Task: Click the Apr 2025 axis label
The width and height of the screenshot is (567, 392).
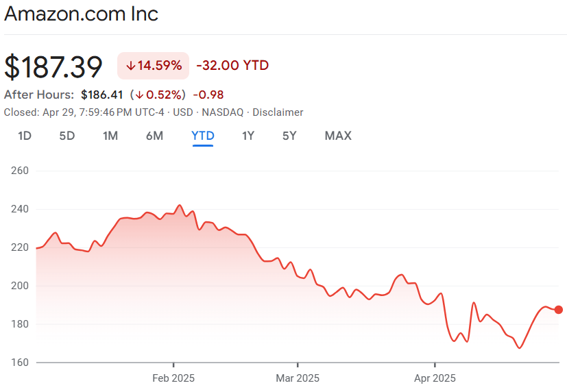Action: pos(435,378)
